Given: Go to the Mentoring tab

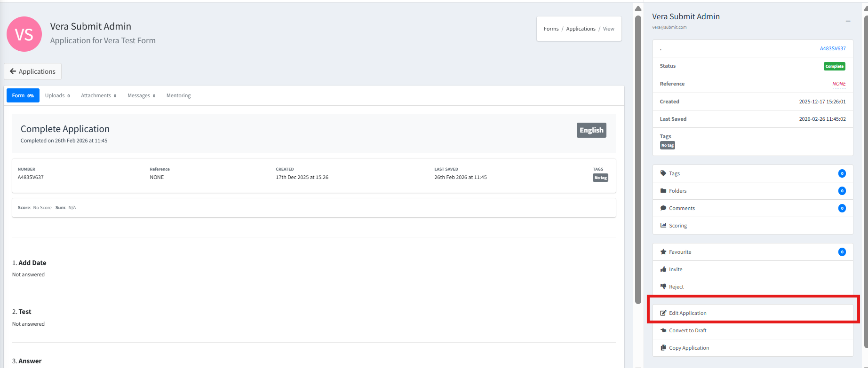Looking at the screenshot, I should click(x=178, y=95).
